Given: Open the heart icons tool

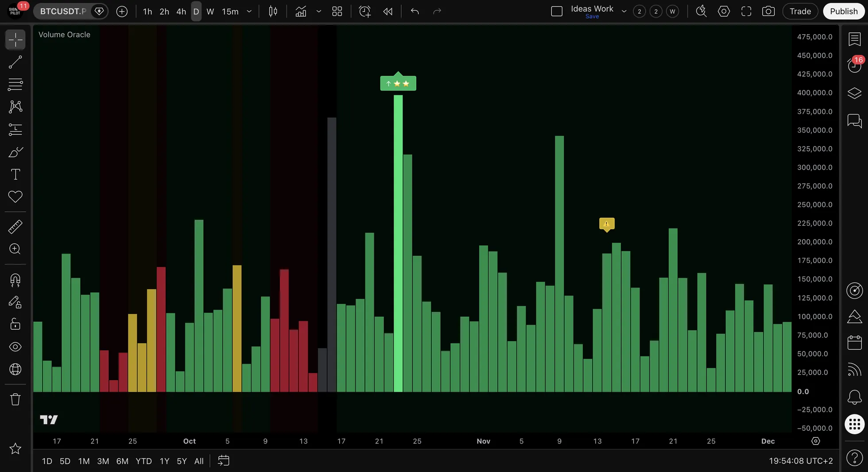Looking at the screenshot, I should pyautogui.click(x=15, y=196).
